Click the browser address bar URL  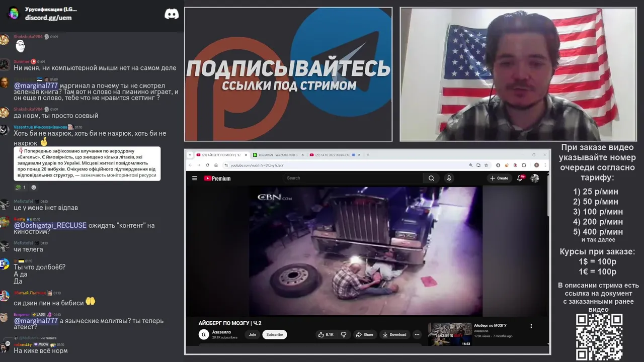point(257,165)
